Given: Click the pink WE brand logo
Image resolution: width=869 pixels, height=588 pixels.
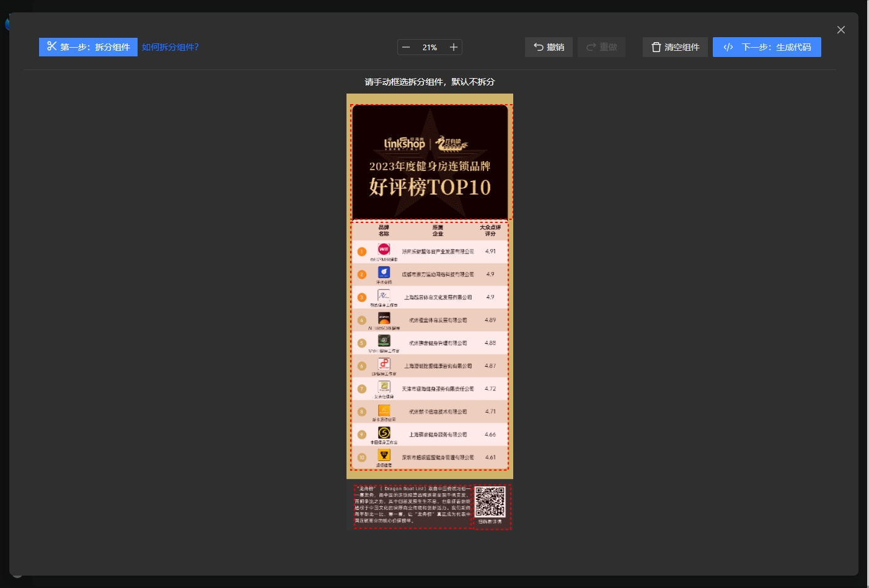Looking at the screenshot, I should (x=384, y=249).
